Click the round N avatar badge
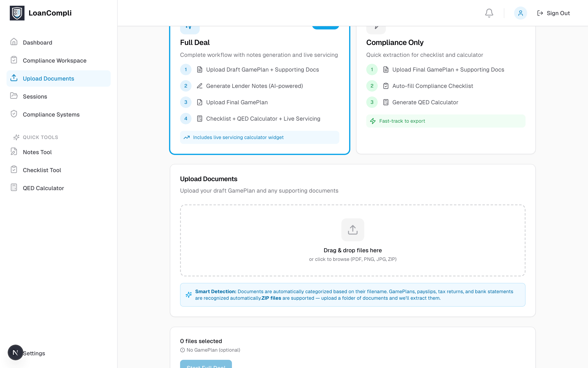The width and height of the screenshot is (588, 368). [15, 352]
